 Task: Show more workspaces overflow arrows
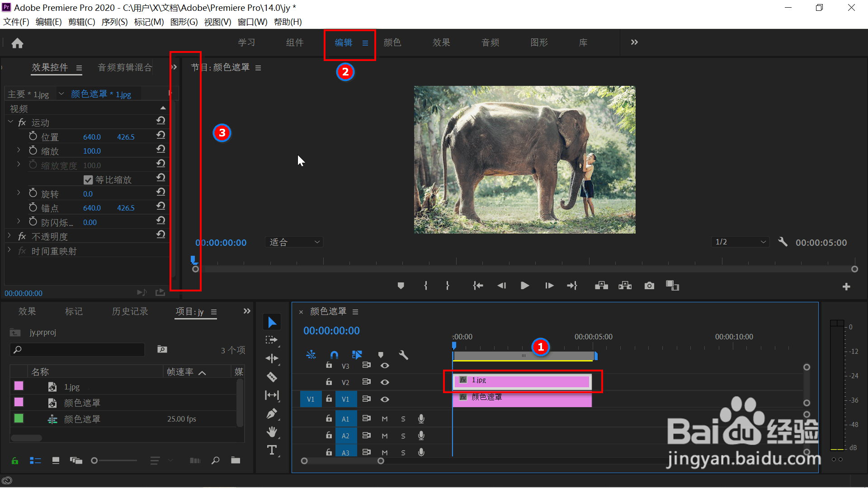click(634, 42)
